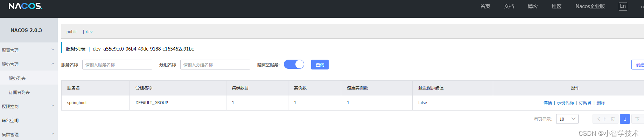Viewport: 644px width, 140px height.
Task: Open 详情 for springboot service
Action: click(x=548, y=103)
